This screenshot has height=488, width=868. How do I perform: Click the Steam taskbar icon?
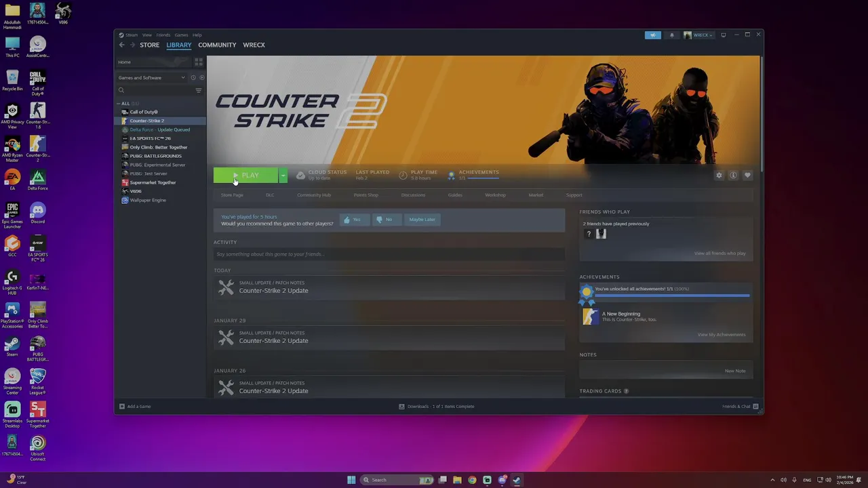coord(517,480)
